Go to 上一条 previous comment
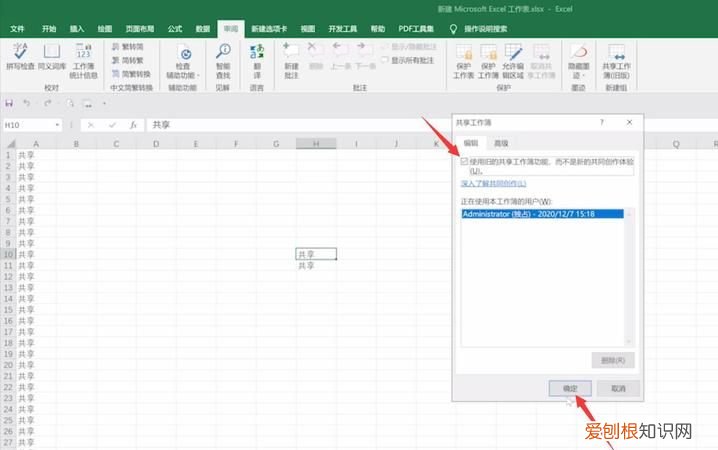The height and width of the screenshot is (450, 718). pos(340,57)
